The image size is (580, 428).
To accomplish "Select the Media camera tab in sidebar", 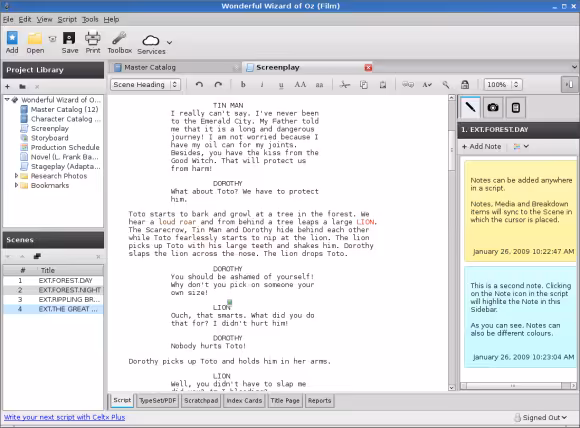I will [x=492, y=108].
